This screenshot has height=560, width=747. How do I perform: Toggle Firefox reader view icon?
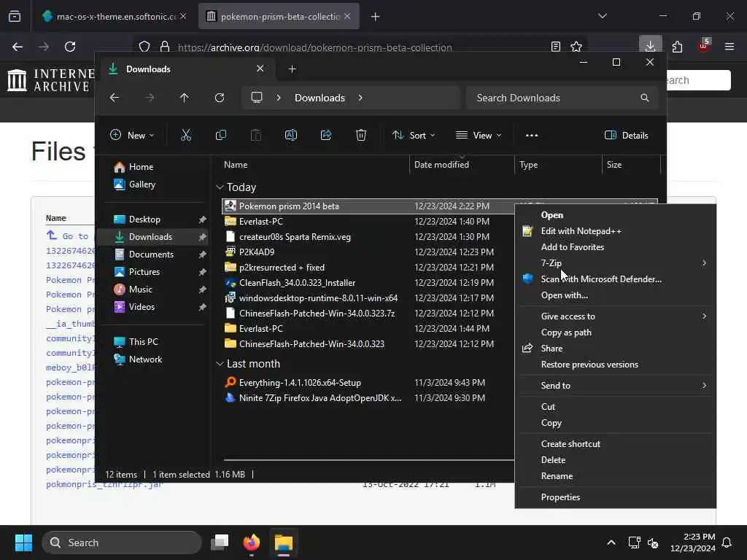555,47
